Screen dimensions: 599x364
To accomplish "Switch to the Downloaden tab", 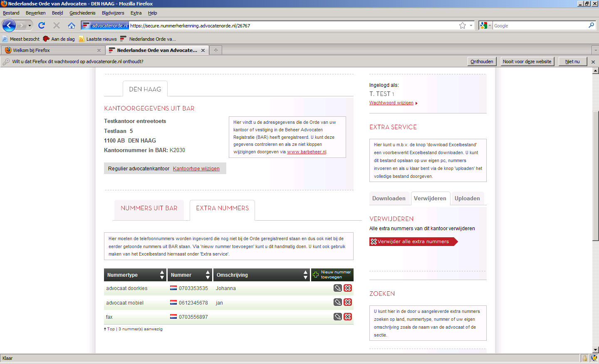I will pyautogui.click(x=389, y=198).
